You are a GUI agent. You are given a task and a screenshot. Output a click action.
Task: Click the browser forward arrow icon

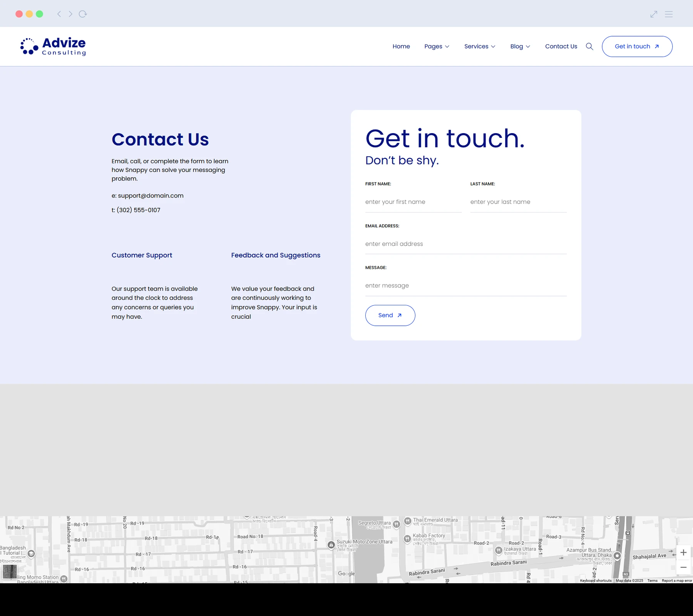coord(70,14)
